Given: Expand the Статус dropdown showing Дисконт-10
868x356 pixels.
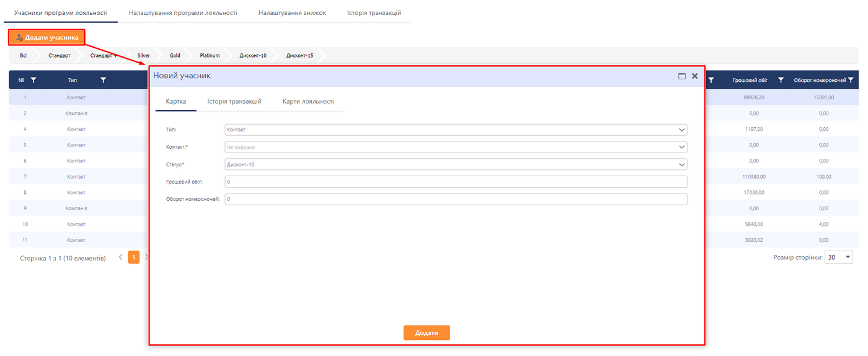Looking at the screenshot, I should click(682, 165).
